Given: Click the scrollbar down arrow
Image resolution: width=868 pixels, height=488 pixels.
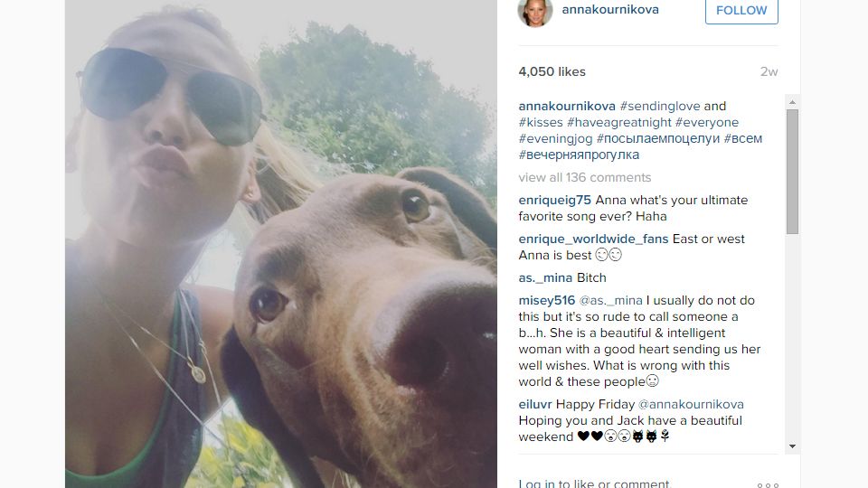Looking at the screenshot, I should point(792,446).
